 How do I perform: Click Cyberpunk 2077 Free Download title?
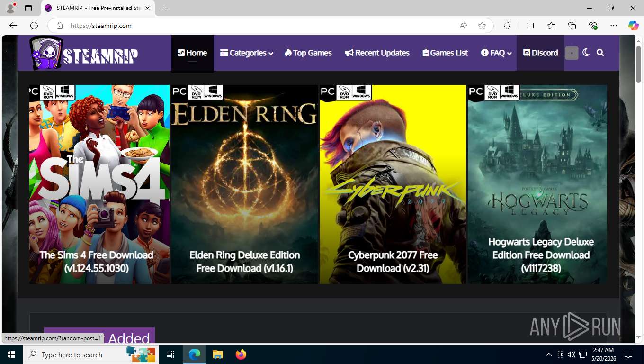393,262
